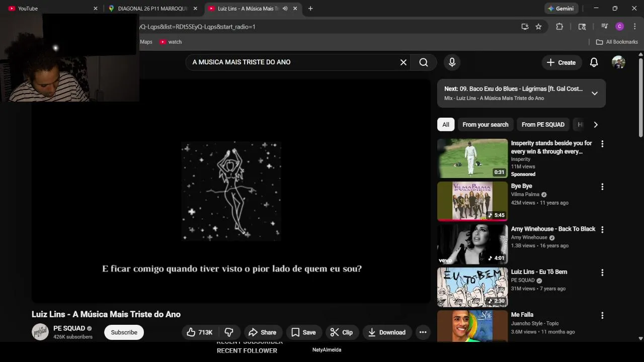
Task: Open options menu for Bye Bye video
Action: point(602,187)
